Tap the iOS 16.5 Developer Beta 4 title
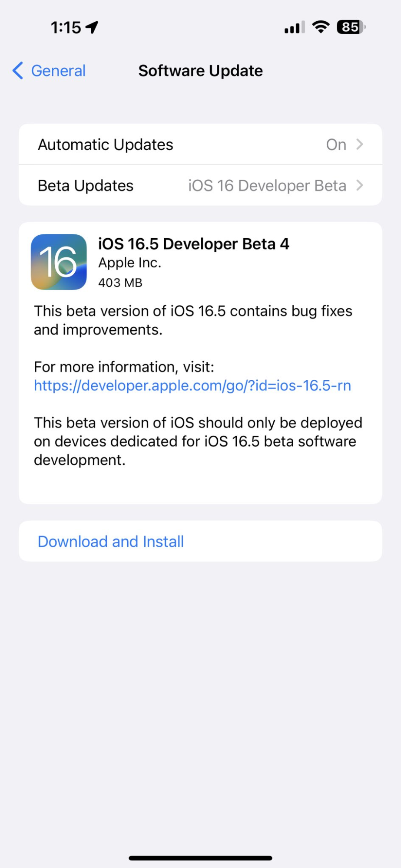 (x=193, y=244)
